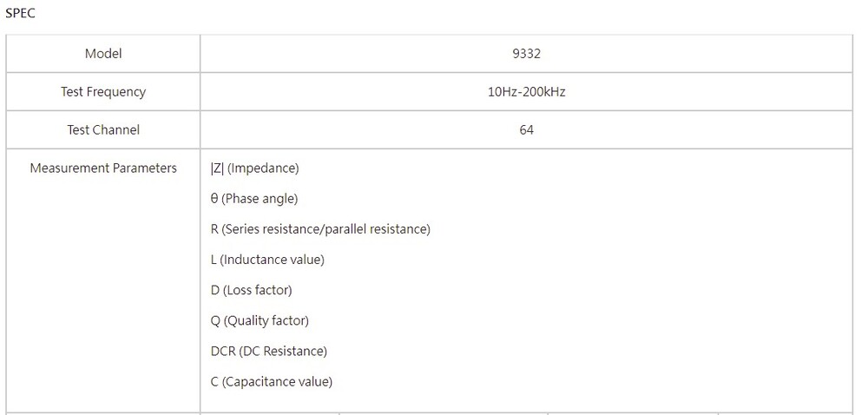
Task: Click the channel count value 64
Action: 526,130
